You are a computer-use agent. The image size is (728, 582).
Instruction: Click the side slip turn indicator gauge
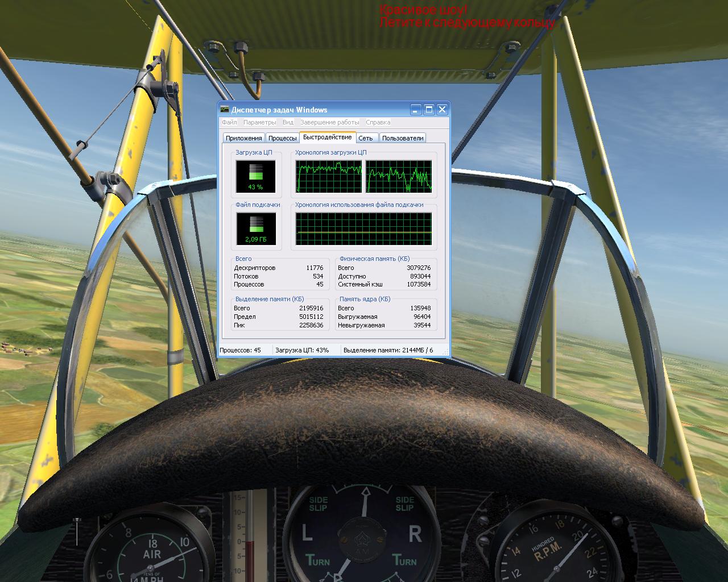click(x=361, y=534)
